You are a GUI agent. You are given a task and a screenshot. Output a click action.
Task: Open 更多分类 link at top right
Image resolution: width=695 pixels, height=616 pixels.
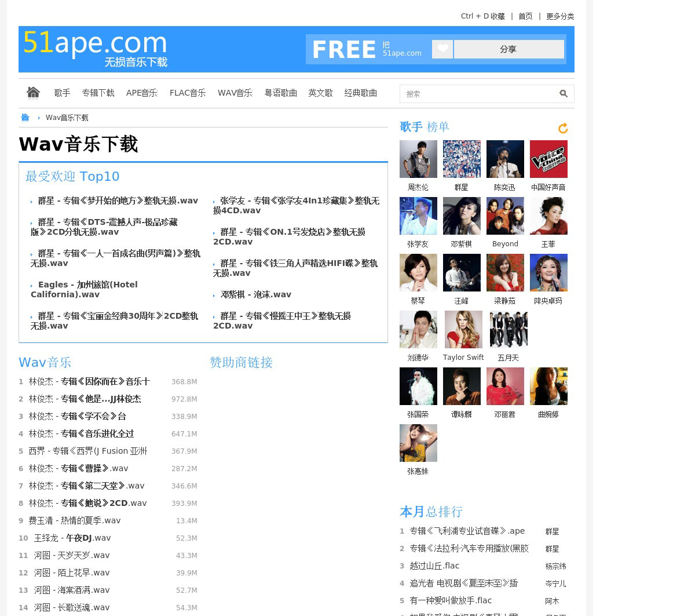pyautogui.click(x=560, y=16)
